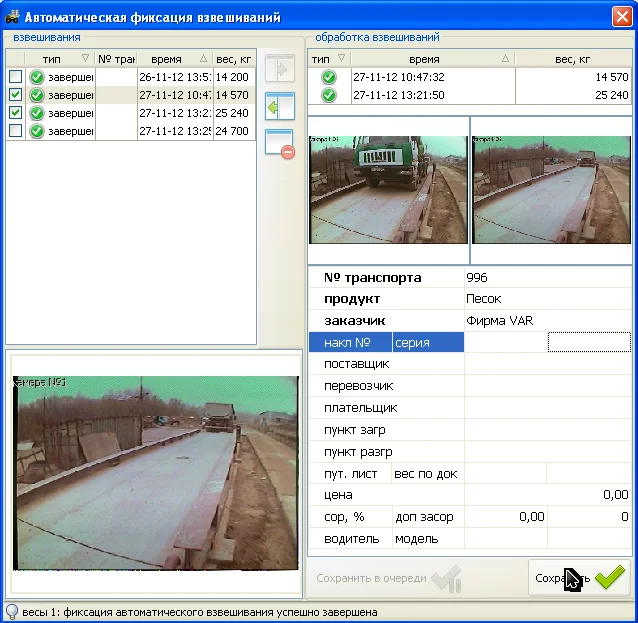Click 'вес, кг' header in left table
The height and width of the screenshot is (623, 638).
[234, 59]
